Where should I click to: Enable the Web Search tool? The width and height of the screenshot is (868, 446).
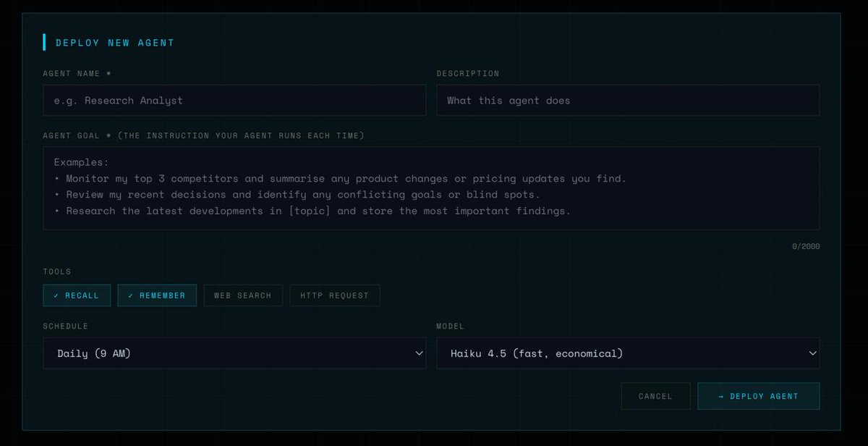(243, 295)
